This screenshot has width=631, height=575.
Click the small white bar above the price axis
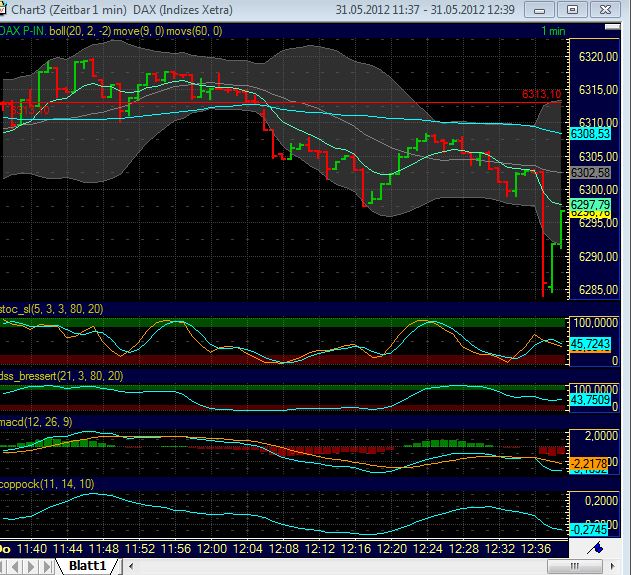612,27
